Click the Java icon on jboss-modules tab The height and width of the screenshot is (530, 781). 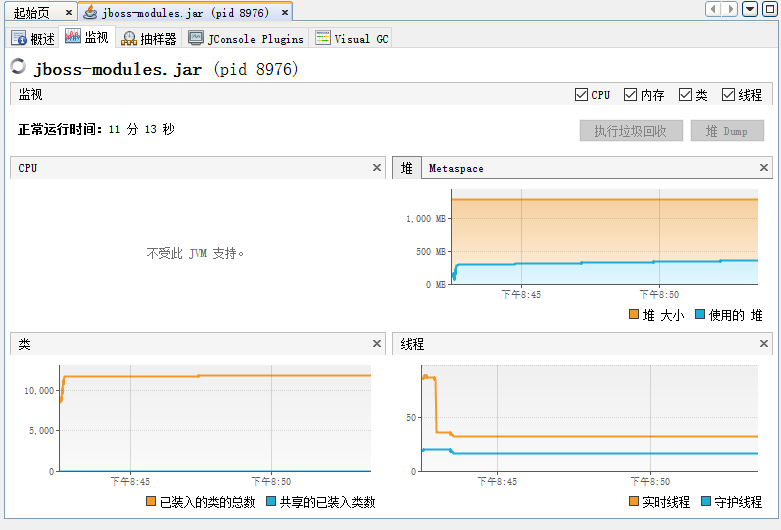pyautogui.click(x=90, y=12)
